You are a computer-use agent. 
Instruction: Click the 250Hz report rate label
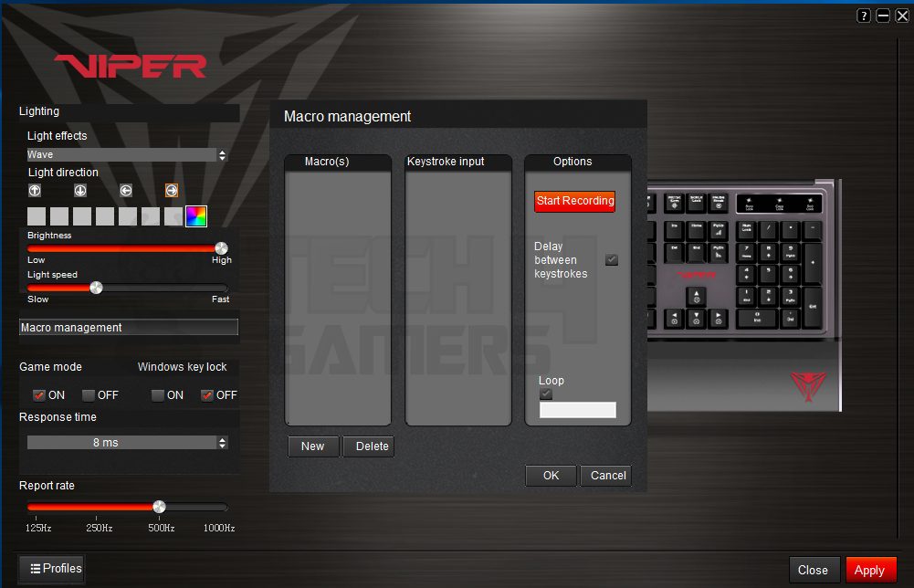click(x=100, y=528)
